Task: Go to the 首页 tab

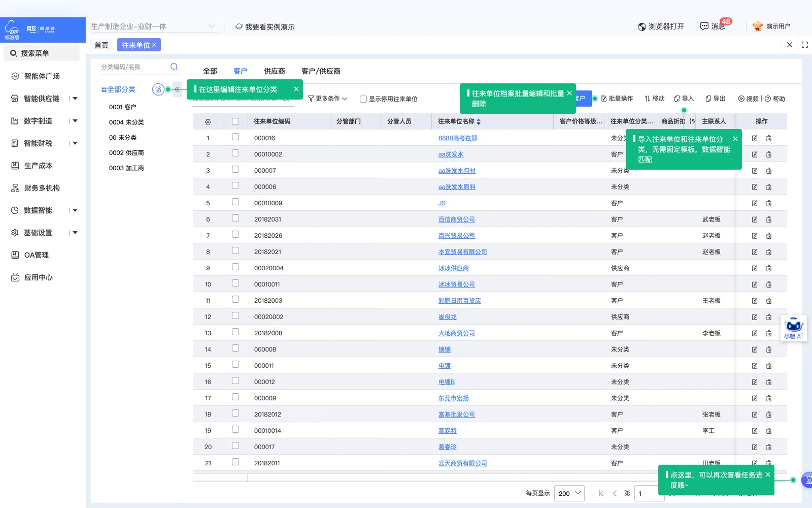Action: [x=101, y=45]
